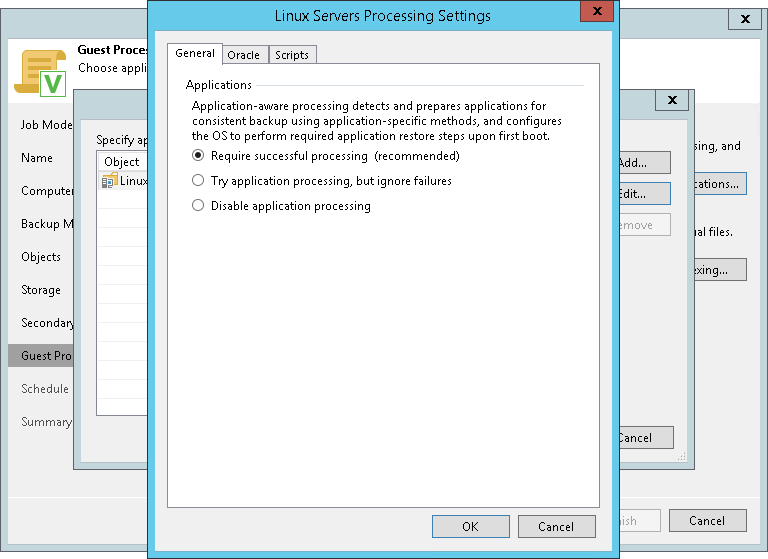
Task: Open the Scripts tab
Action: tap(292, 55)
